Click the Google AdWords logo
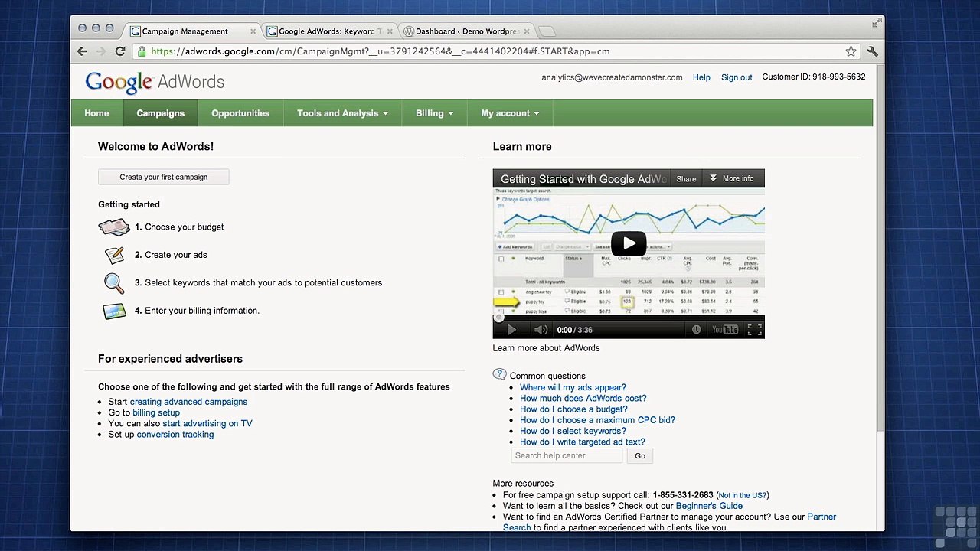 click(155, 82)
